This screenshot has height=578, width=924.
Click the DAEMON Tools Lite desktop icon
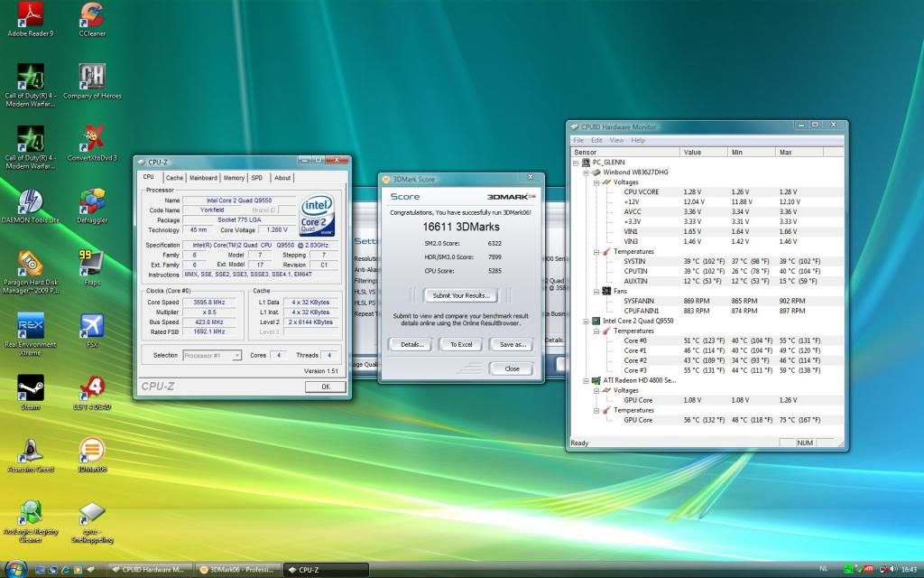coord(30,206)
